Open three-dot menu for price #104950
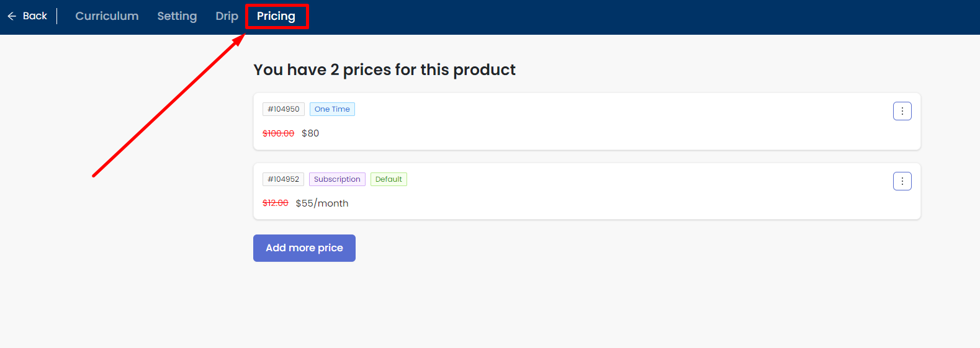The width and height of the screenshot is (980, 348). (x=902, y=111)
